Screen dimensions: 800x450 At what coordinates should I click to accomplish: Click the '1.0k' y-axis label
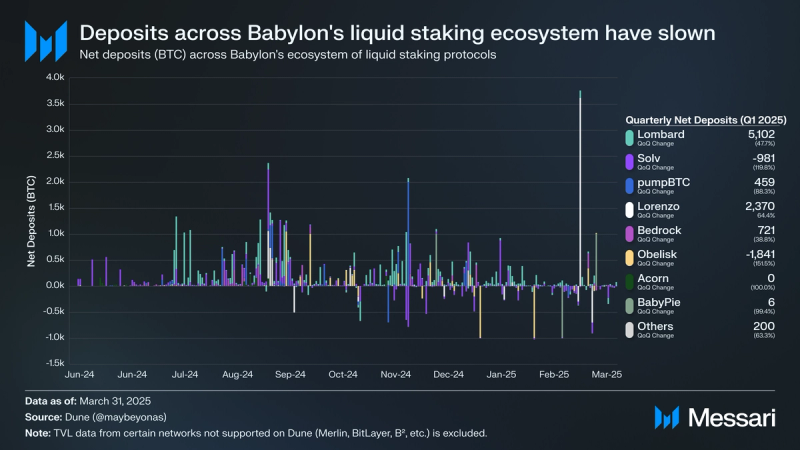click(x=55, y=233)
